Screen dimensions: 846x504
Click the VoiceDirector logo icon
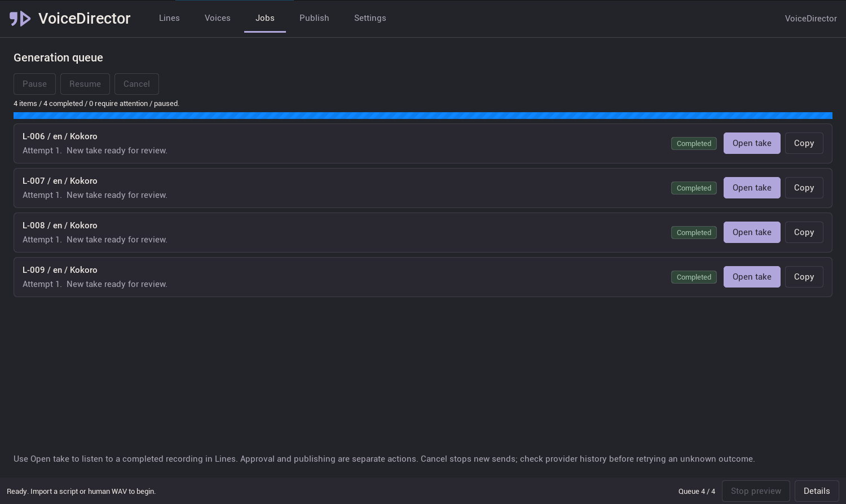[20, 19]
